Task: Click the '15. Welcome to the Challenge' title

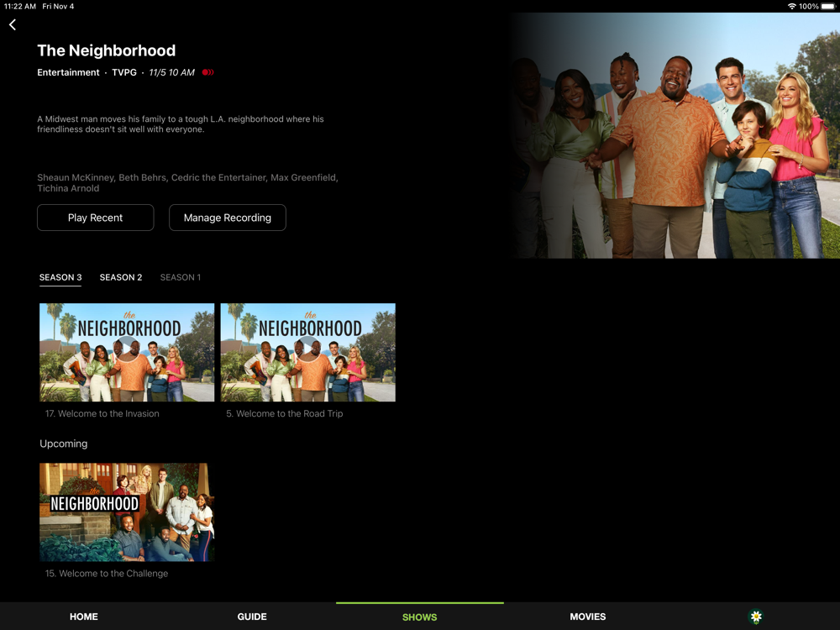Action: 107,573
